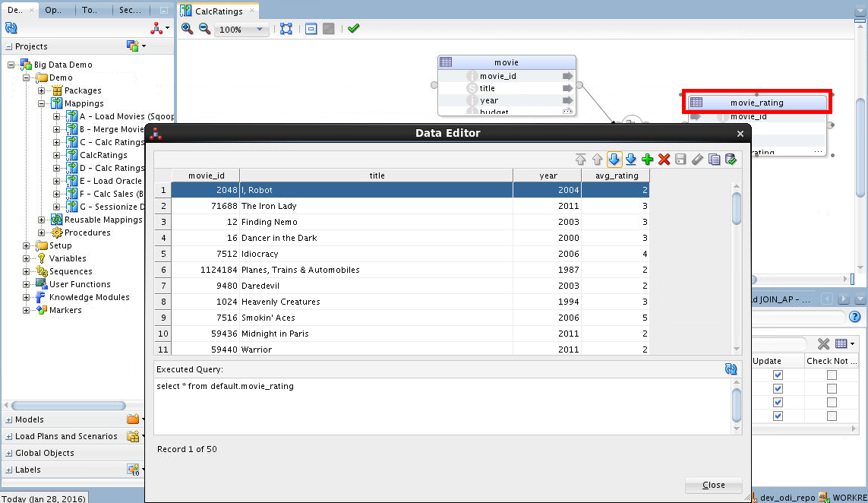Zoom out of the mapping diagram
Image resolution: width=868 pixels, height=503 pixels.
click(204, 28)
